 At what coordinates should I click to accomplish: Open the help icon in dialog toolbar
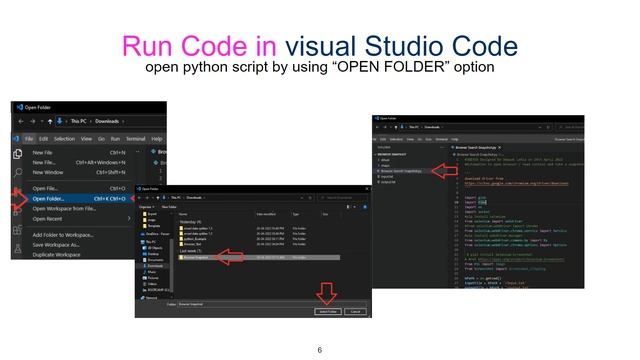click(365, 207)
